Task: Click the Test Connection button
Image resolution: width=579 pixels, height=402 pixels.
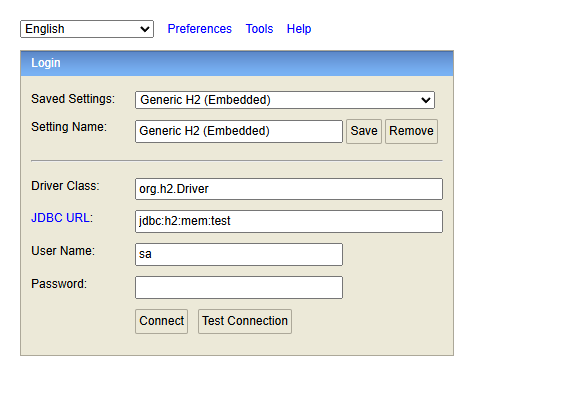Action: point(245,321)
